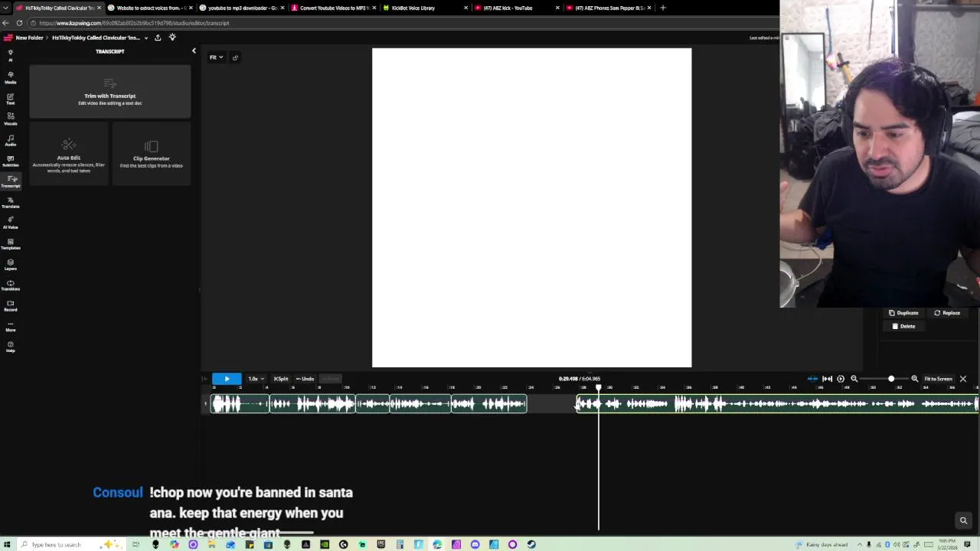The image size is (980, 551).
Task: Play the timeline with blue play button
Action: coord(227,379)
